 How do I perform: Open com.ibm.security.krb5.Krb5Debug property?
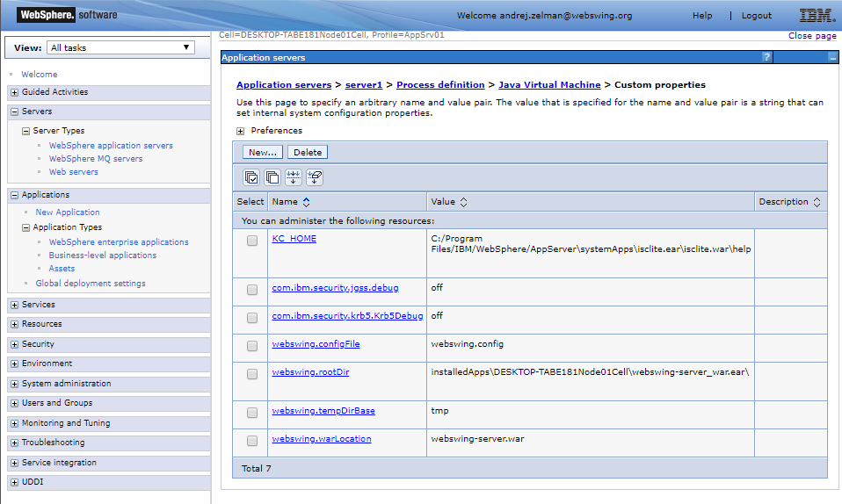347,315
